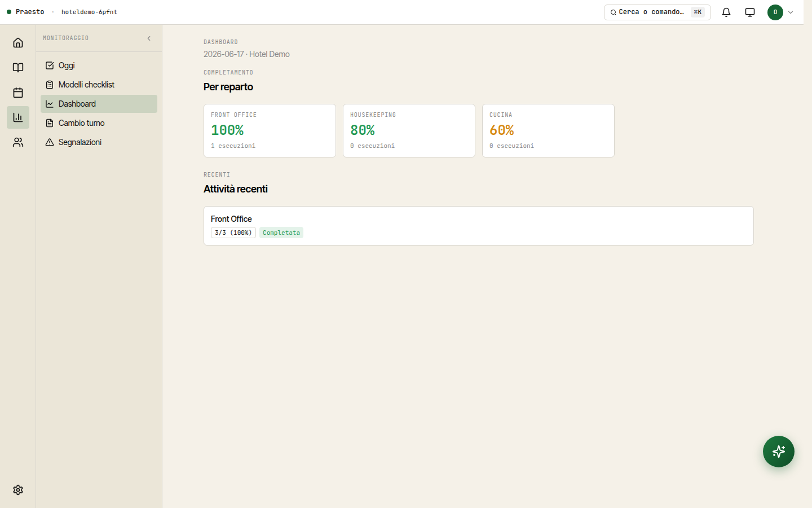Open the people icon in left rail

18,142
